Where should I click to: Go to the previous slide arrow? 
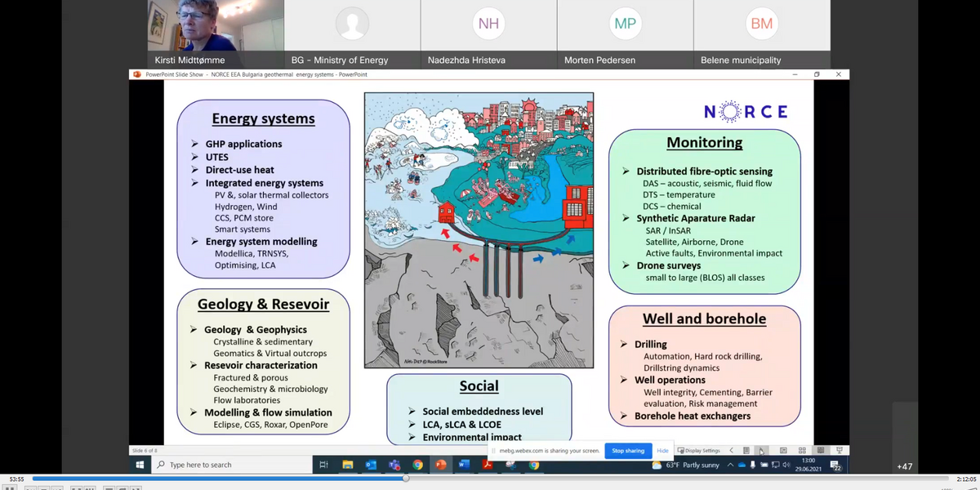coord(731,450)
